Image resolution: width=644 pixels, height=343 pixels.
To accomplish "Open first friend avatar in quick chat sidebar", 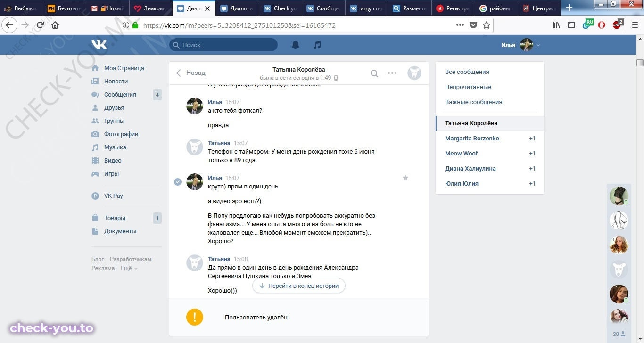I will click(x=619, y=196).
